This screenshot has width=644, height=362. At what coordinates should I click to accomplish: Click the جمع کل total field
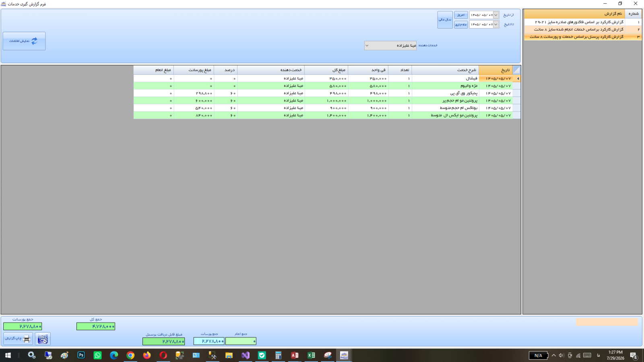(x=96, y=327)
